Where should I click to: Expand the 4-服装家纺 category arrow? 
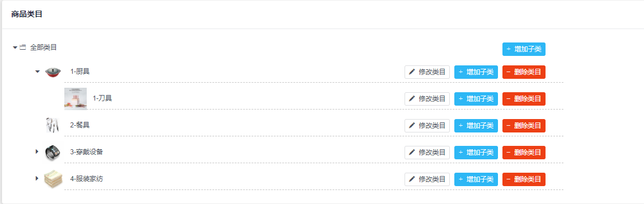tap(37, 178)
